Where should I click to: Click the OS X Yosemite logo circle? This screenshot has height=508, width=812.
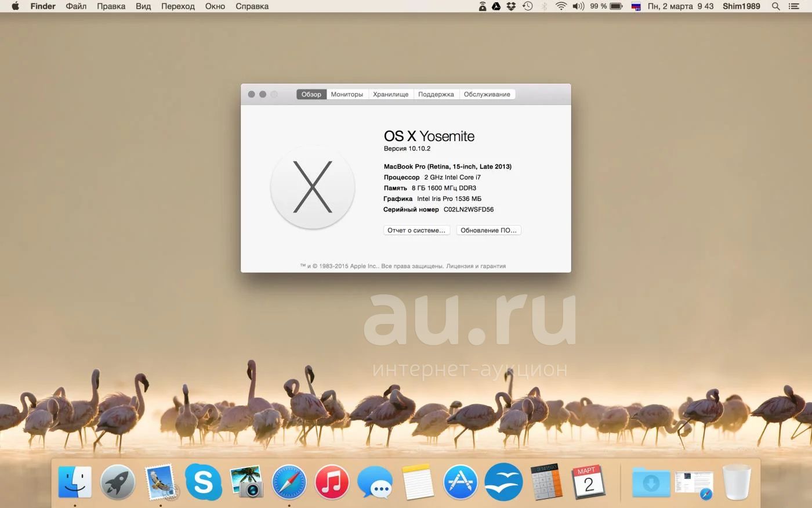pos(313,187)
